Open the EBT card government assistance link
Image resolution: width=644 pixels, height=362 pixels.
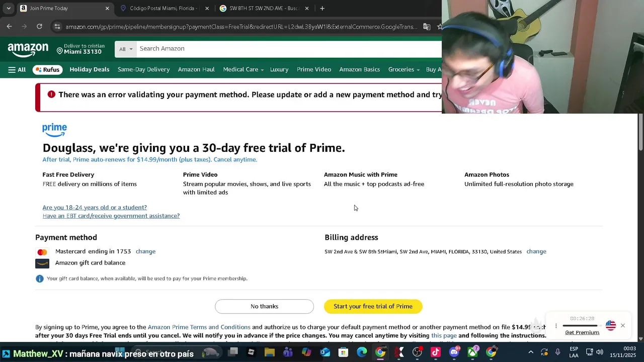tap(111, 216)
